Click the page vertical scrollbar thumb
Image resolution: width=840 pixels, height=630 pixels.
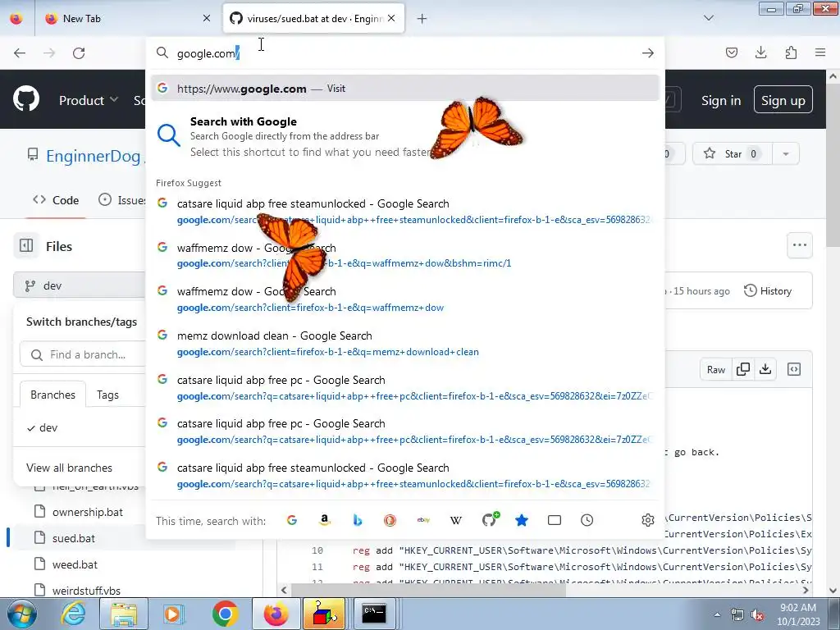click(833, 167)
